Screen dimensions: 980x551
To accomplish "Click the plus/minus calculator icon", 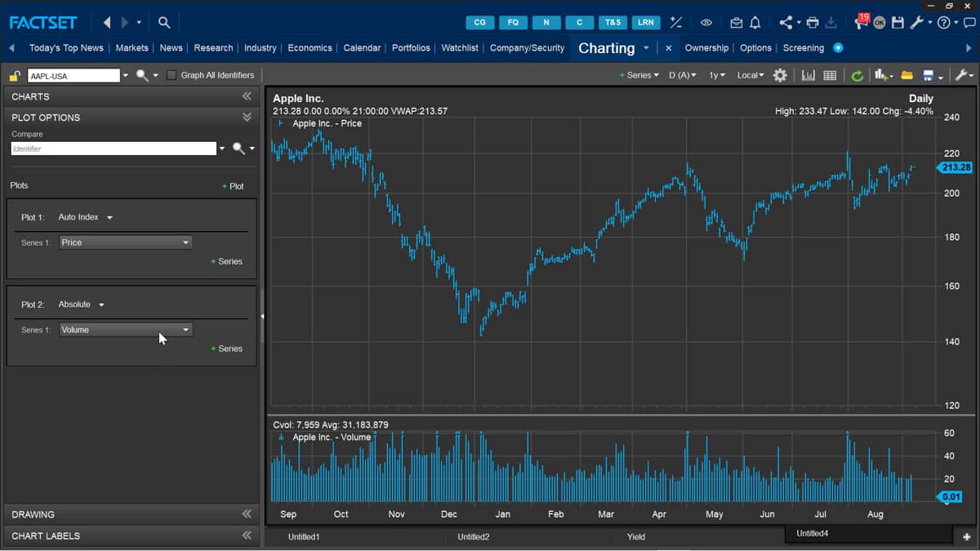I will pos(675,23).
